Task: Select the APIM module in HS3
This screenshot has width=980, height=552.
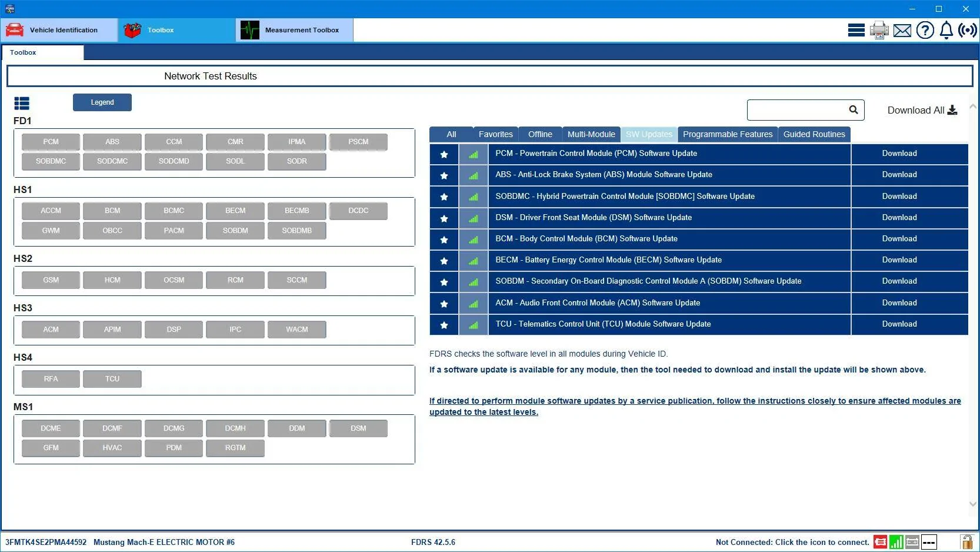Action: [x=112, y=330]
